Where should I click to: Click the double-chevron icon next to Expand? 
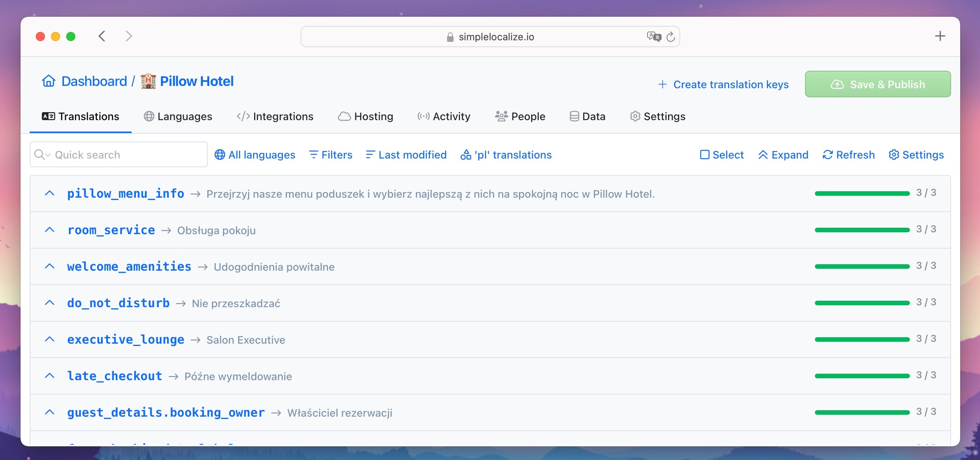click(763, 154)
